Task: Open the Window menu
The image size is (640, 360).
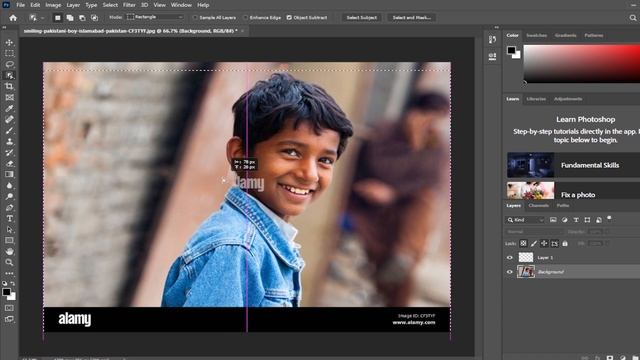Action: pos(181,5)
